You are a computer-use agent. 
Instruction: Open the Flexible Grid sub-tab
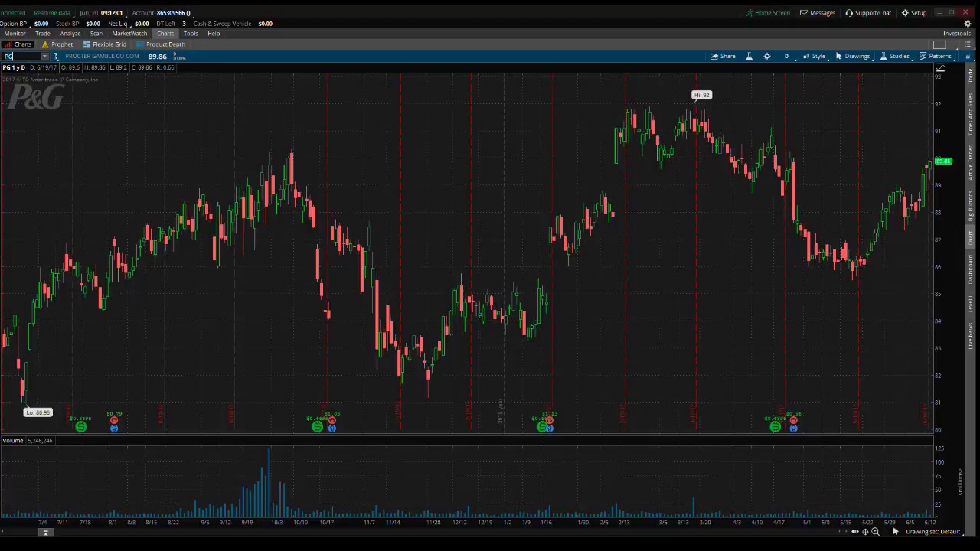(104, 44)
